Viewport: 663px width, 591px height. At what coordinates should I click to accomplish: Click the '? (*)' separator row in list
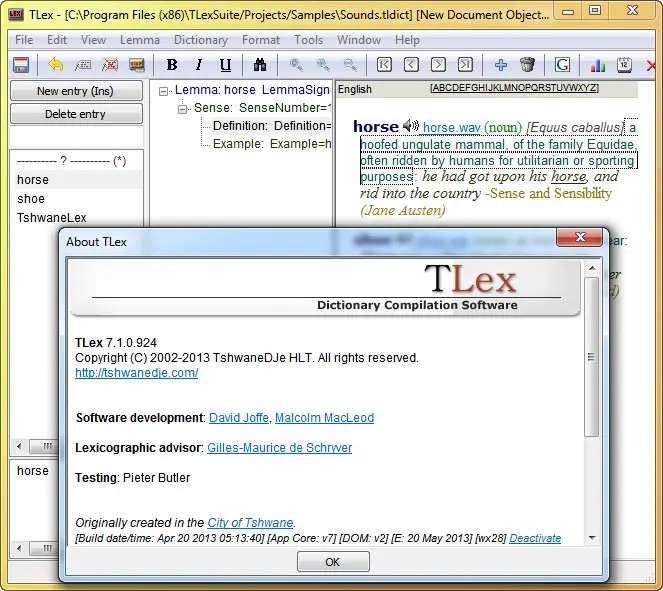71,161
